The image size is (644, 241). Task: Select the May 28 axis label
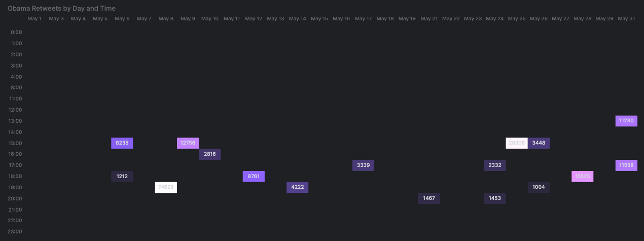(x=583, y=19)
